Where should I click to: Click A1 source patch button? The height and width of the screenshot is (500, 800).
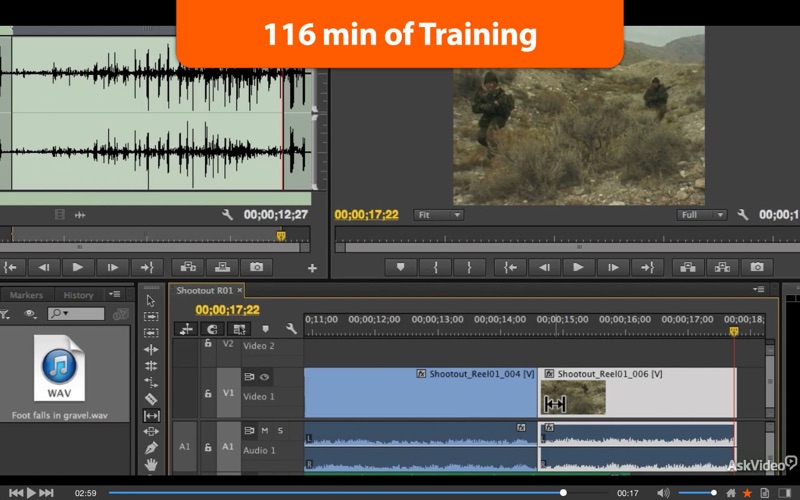[185, 446]
